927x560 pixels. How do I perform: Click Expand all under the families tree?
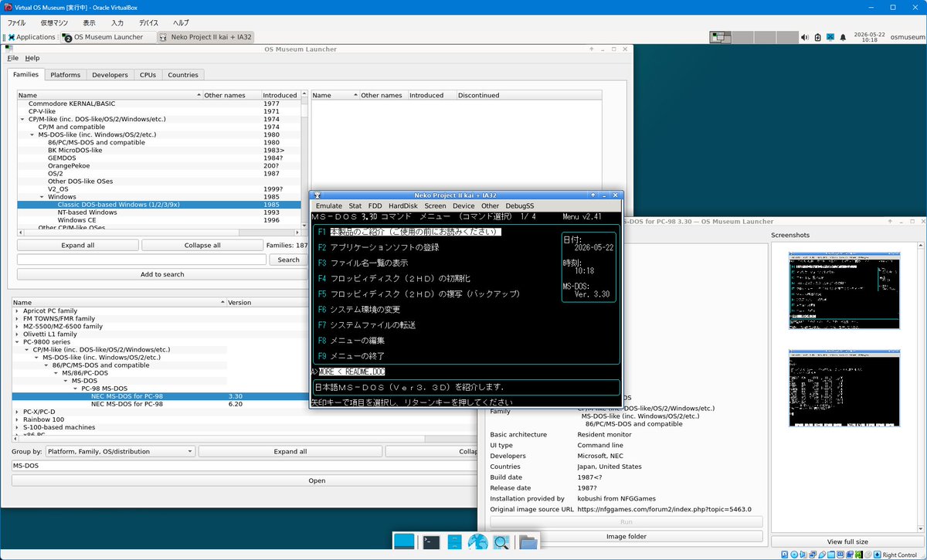pos(78,245)
